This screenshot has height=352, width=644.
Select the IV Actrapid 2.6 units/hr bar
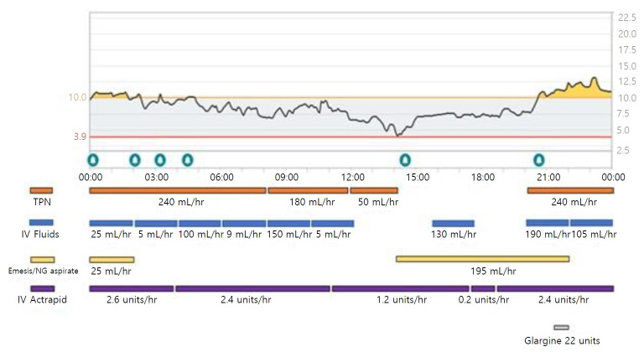click(x=131, y=288)
